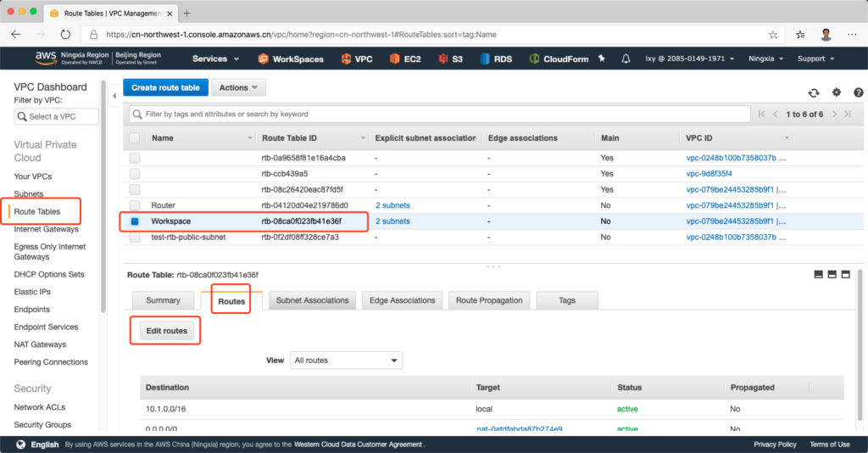The width and height of the screenshot is (868, 453).
Task: Click the pin shortcuts icon in navbar
Action: (602, 59)
